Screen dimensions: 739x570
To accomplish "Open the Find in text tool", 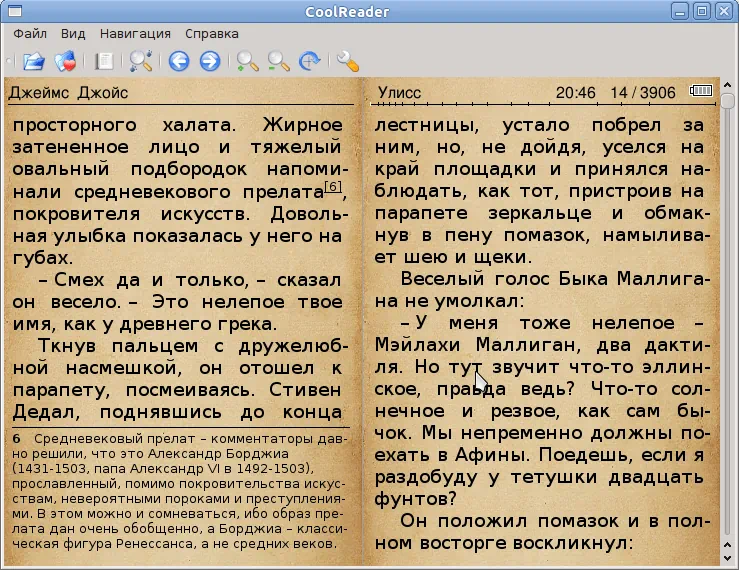I will coord(140,61).
